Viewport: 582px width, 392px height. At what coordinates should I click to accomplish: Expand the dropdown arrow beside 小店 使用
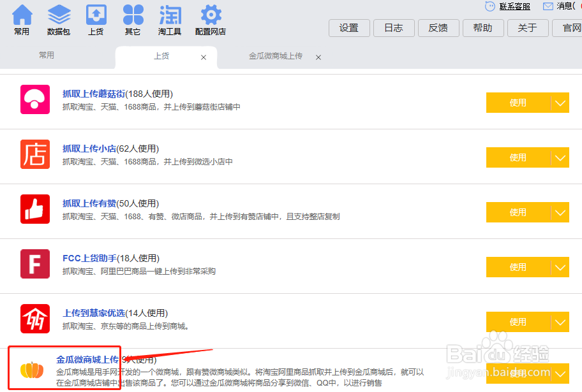560,157
